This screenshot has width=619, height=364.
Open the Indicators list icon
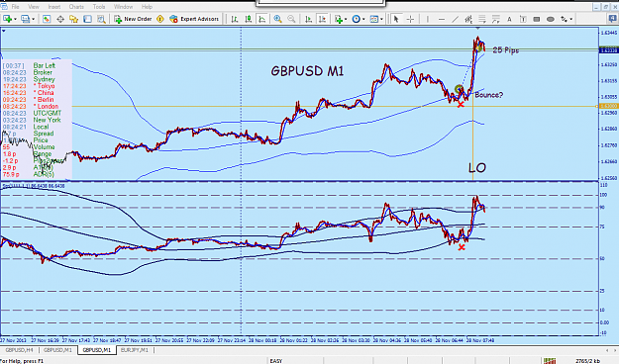(339, 19)
